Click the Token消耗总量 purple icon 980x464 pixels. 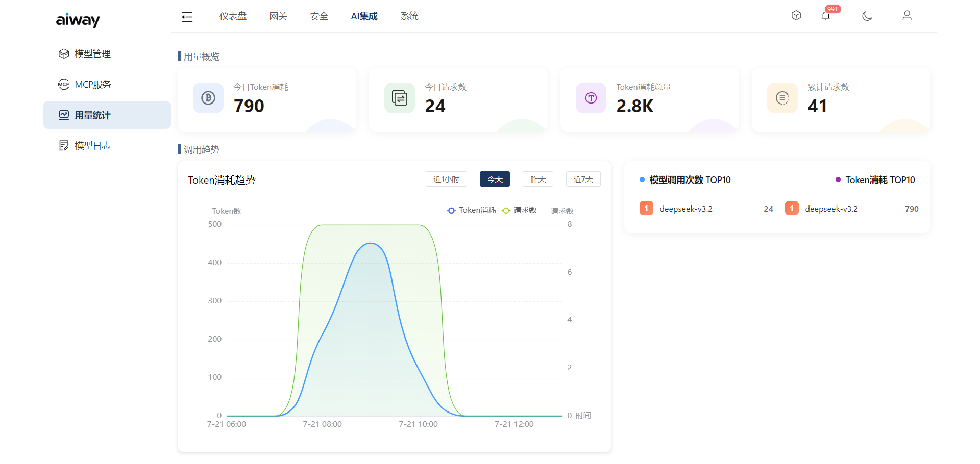tap(591, 98)
